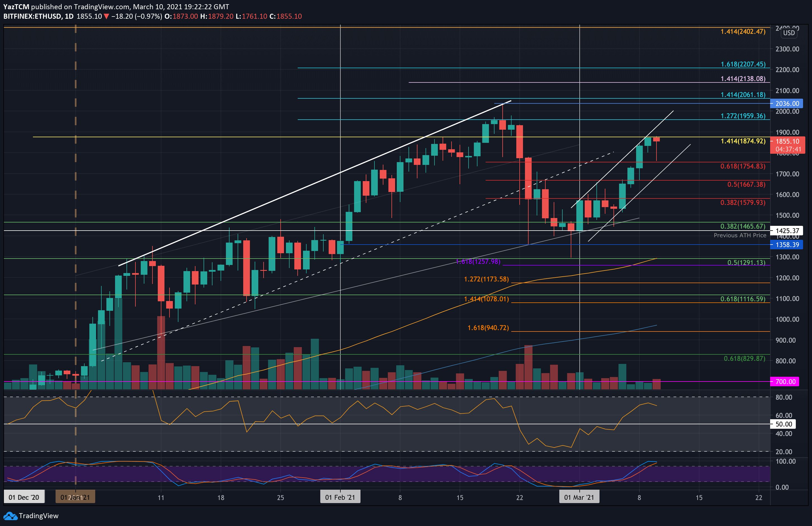Image resolution: width=812 pixels, height=526 pixels.
Task: Select the 100.00 stochastic axis label
Action: coord(785,461)
